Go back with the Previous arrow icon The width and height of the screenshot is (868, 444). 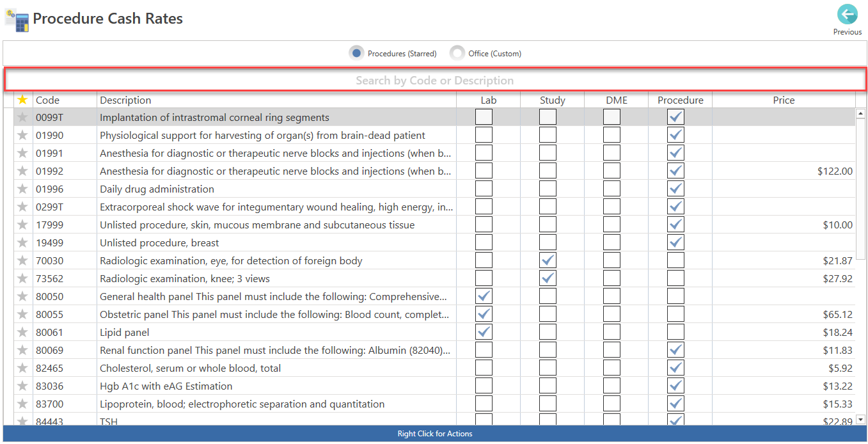pyautogui.click(x=847, y=14)
